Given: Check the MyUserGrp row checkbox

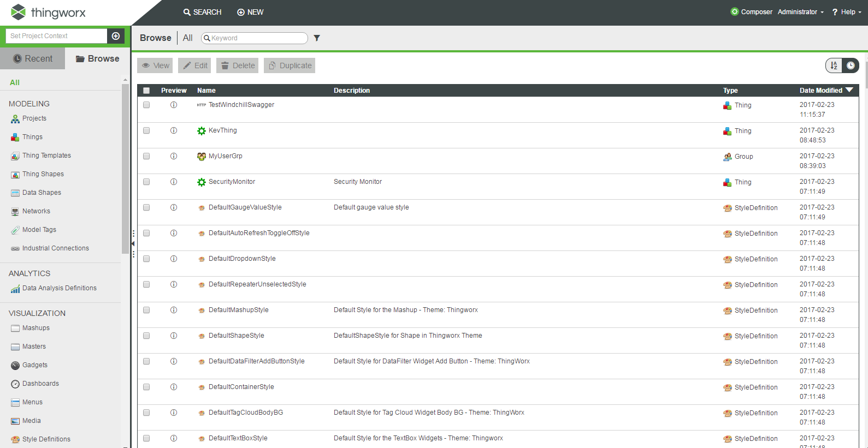Looking at the screenshot, I should (146, 156).
